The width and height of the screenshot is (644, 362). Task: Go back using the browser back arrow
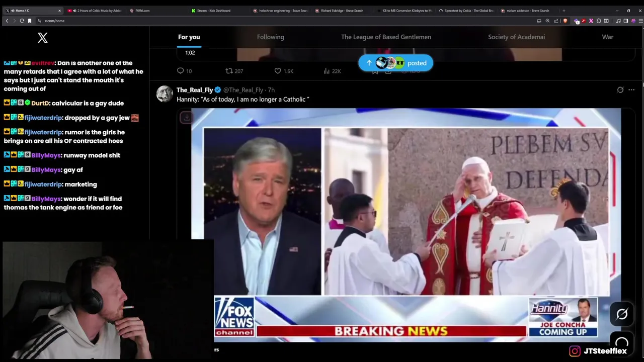point(7,21)
